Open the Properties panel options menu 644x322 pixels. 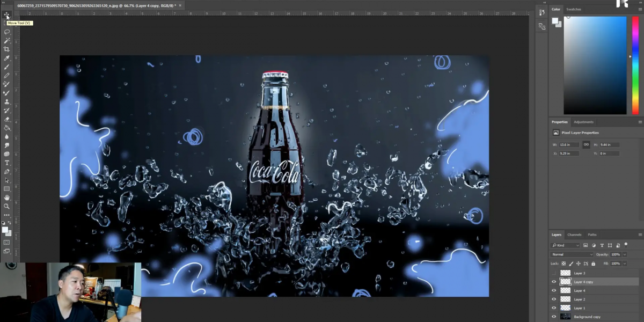click(x=640, y=122)
